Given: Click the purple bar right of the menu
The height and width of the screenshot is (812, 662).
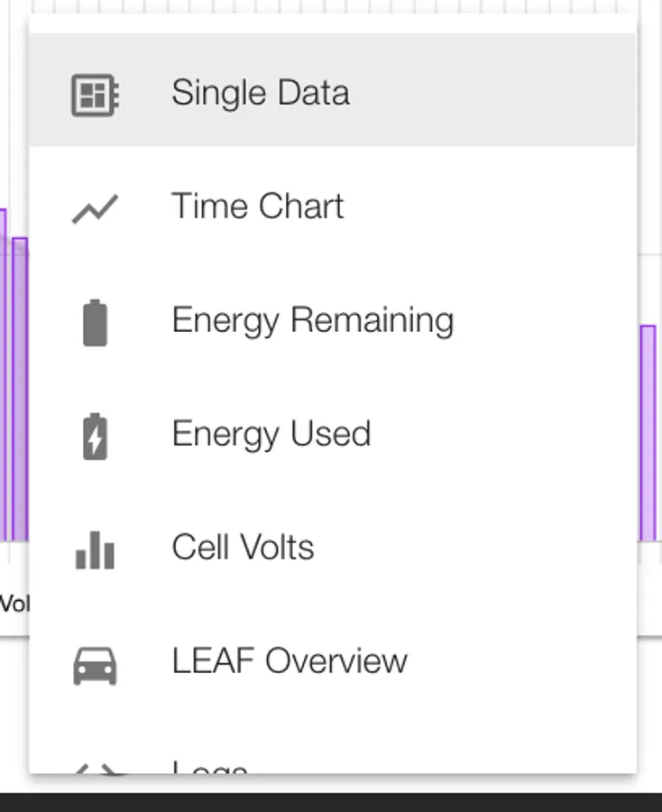Looking at the screenshot, I should (x=648, y=433).
